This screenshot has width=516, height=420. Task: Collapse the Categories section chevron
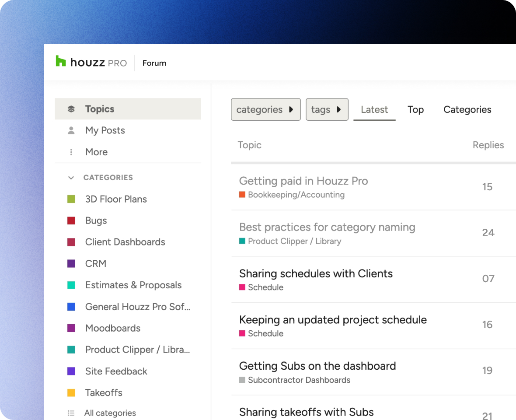71,178
